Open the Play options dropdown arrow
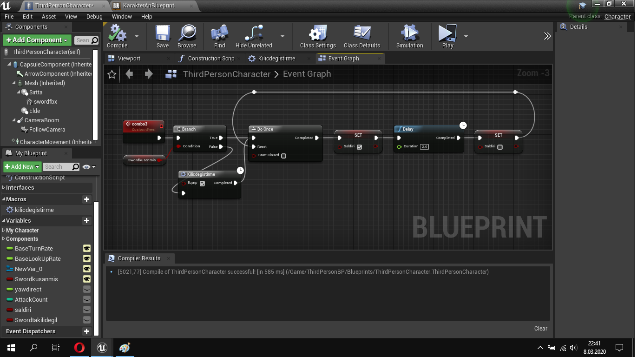The height and width of the screenshot is (357, 644). [466, 36]
